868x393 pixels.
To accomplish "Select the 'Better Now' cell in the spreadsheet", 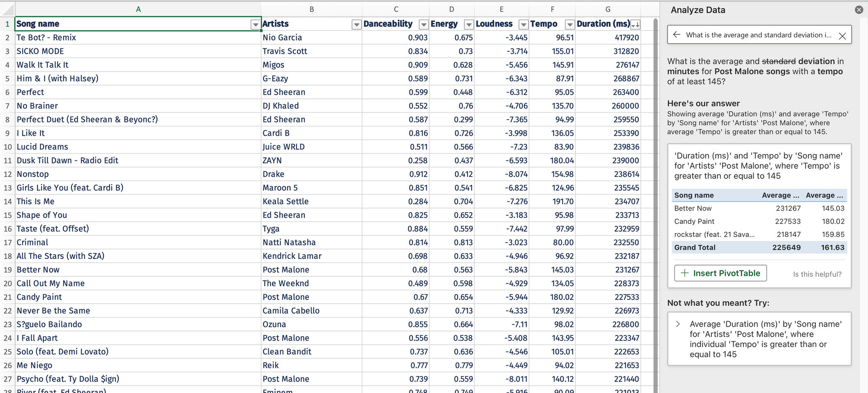I will (138, 270).
